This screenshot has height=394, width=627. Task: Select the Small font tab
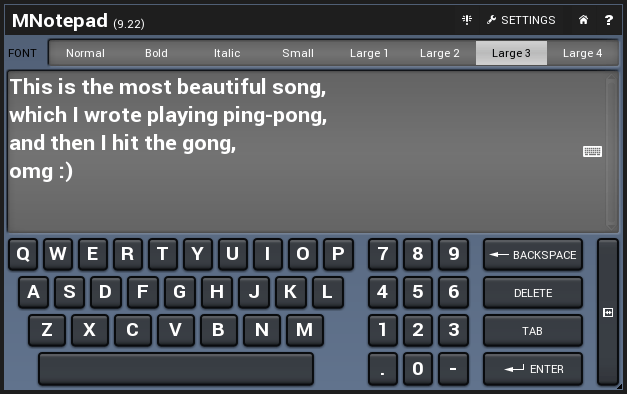298,53
